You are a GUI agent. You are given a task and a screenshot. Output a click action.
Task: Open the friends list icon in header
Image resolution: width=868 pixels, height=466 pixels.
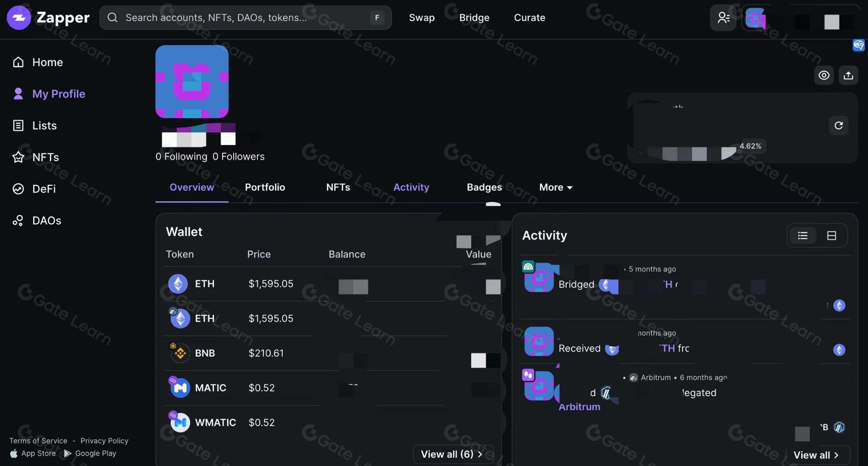(723, 18)
